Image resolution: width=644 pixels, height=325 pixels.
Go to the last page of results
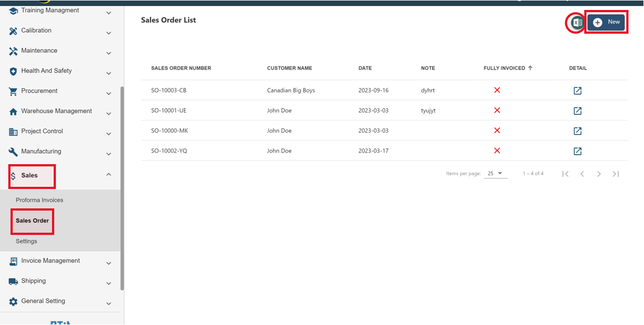click(616, 174)
